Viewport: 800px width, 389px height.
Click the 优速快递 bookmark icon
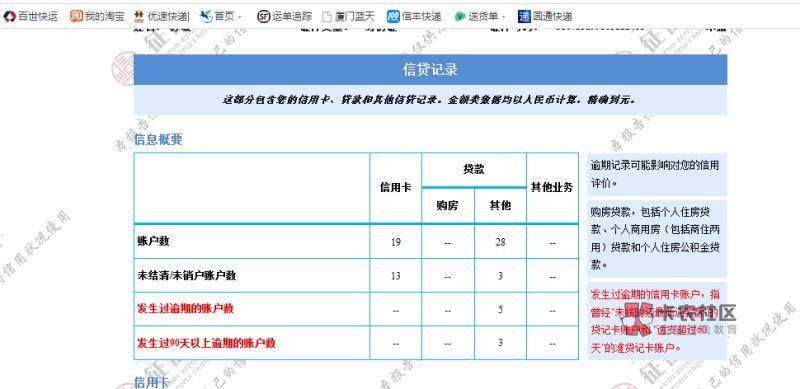coord(139,16)
